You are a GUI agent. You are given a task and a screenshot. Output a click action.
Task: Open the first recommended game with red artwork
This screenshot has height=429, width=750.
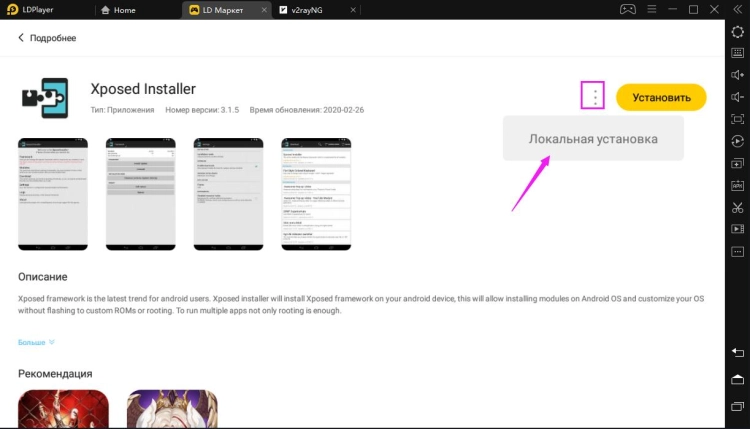pos(63,409)
